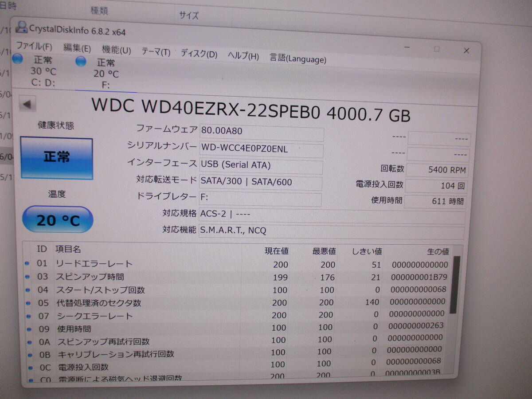532x399 pixels.
Task: Select the リードエラーレート row
Action: 237,264
